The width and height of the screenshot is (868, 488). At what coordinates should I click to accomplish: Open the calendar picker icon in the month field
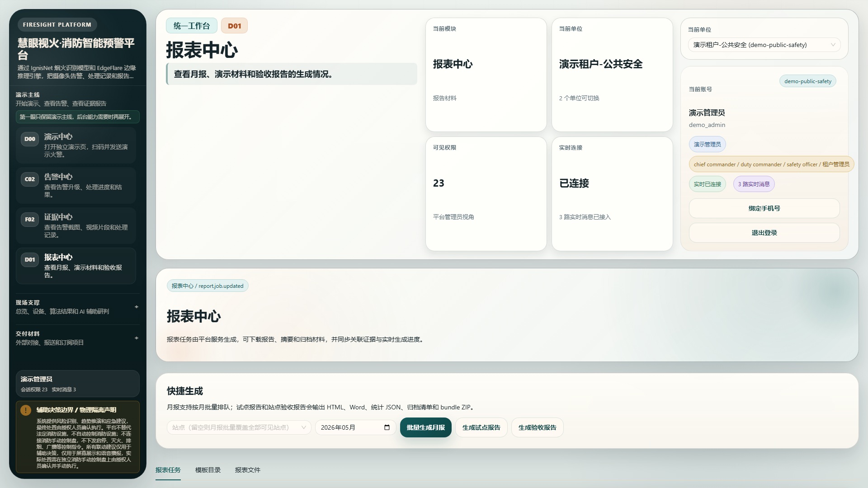coord(387,427)
